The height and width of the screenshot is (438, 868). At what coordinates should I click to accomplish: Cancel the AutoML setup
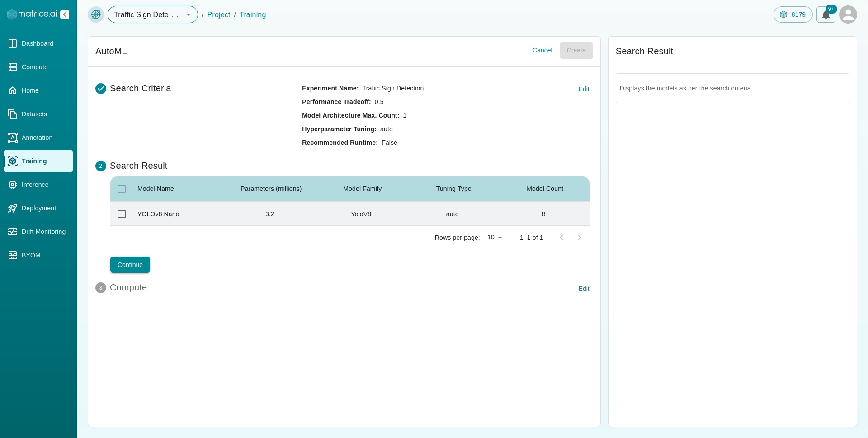point(542,50)
